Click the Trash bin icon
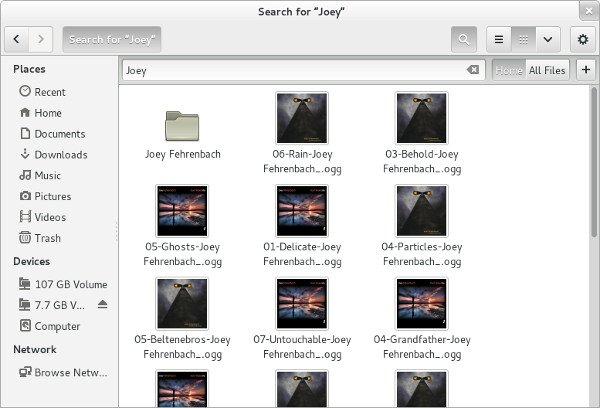The width and height of the screenshot is (600, 408). pos(25,237)
